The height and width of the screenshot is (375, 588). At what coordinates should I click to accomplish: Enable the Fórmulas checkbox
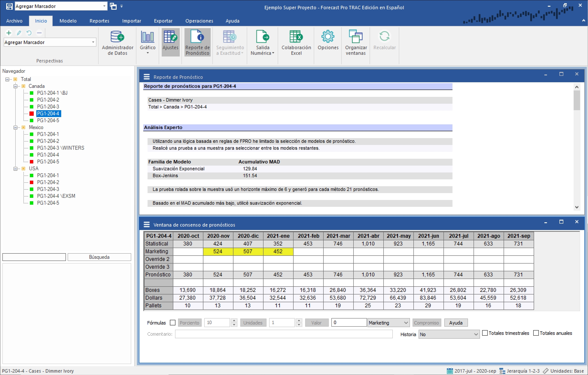173,323
